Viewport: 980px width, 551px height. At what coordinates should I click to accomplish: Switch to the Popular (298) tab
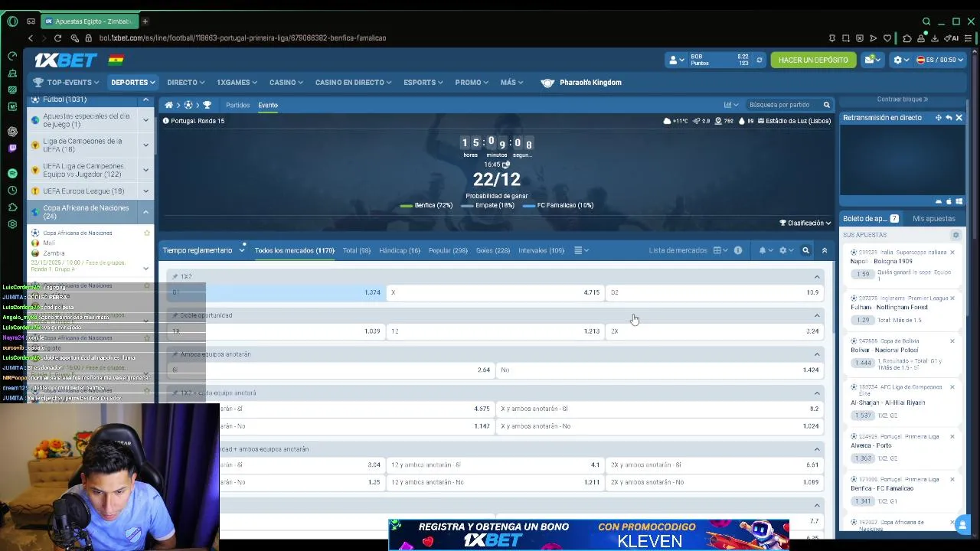(448, 250)
